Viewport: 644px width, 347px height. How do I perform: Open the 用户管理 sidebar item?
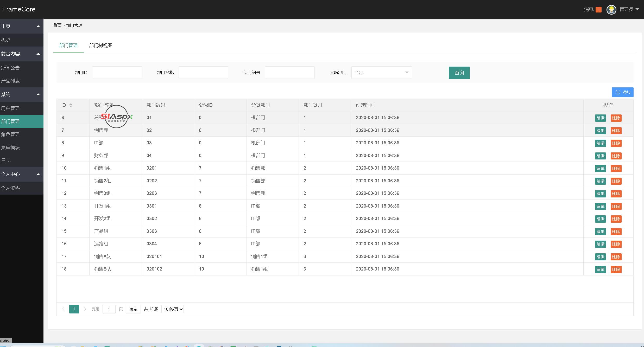[22, 108]
